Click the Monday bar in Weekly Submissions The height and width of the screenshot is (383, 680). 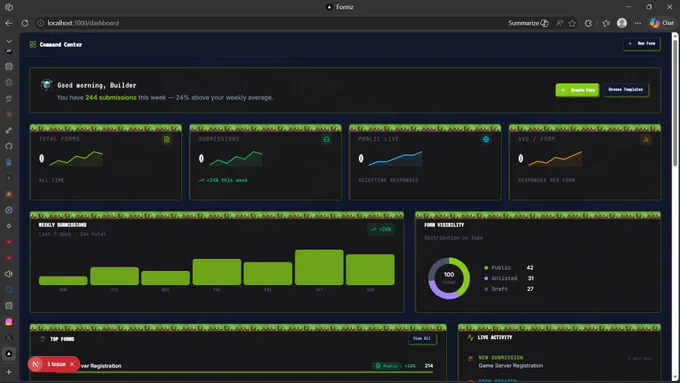pos(63,281)
